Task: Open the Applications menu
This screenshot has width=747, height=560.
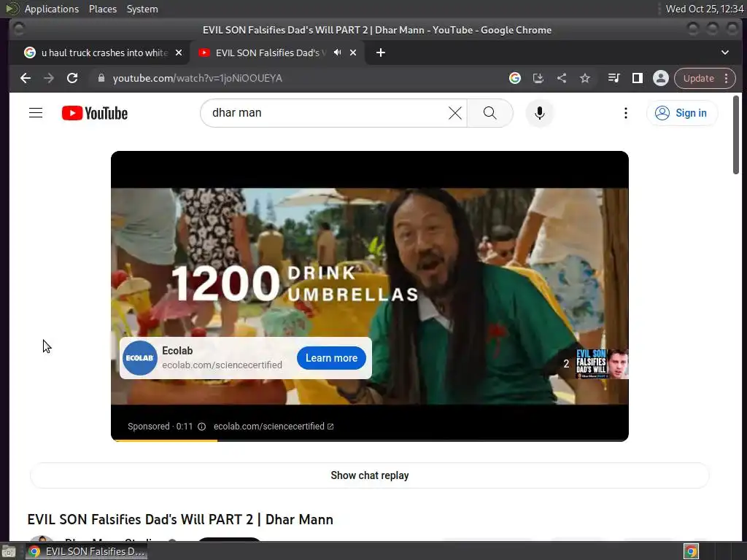Action: click(x=52, y=9)
